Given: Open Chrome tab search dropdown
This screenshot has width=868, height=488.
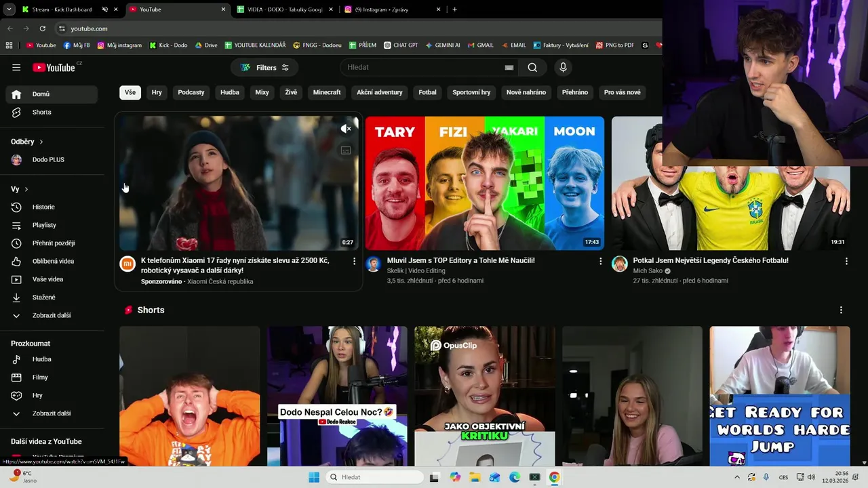Looking at the screenshot, I should [9, 9].
